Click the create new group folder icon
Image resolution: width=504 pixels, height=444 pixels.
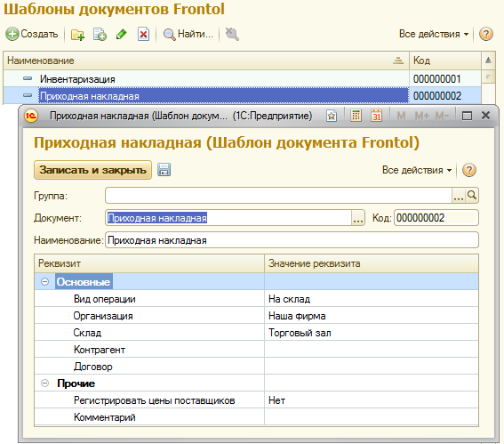coord(77,35)
